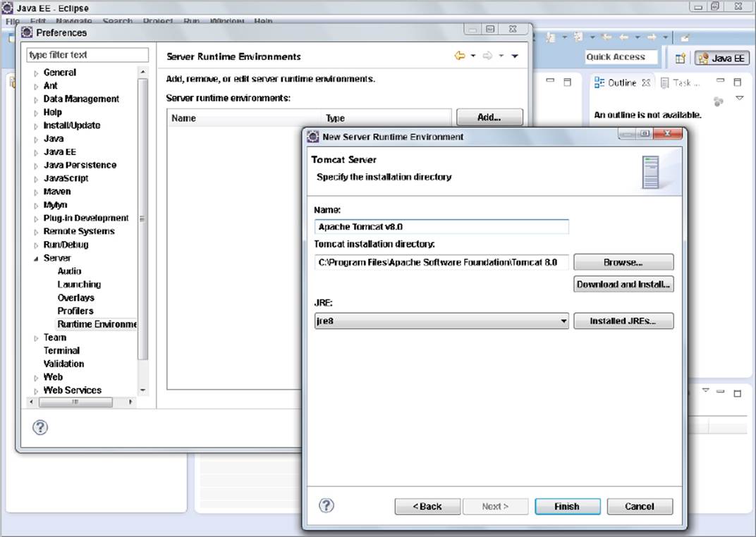
Task: Expand the General tree node
Action: 36,74
